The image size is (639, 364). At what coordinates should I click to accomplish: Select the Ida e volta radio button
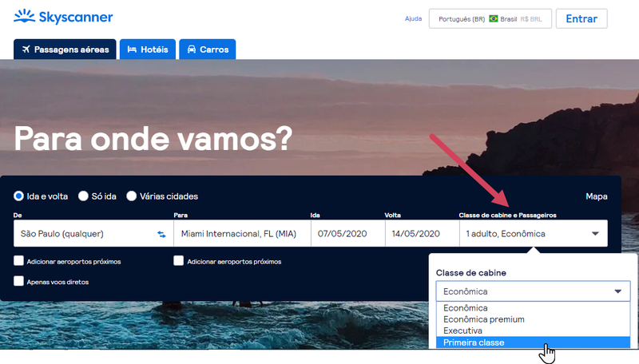click(x=18, y=196)
